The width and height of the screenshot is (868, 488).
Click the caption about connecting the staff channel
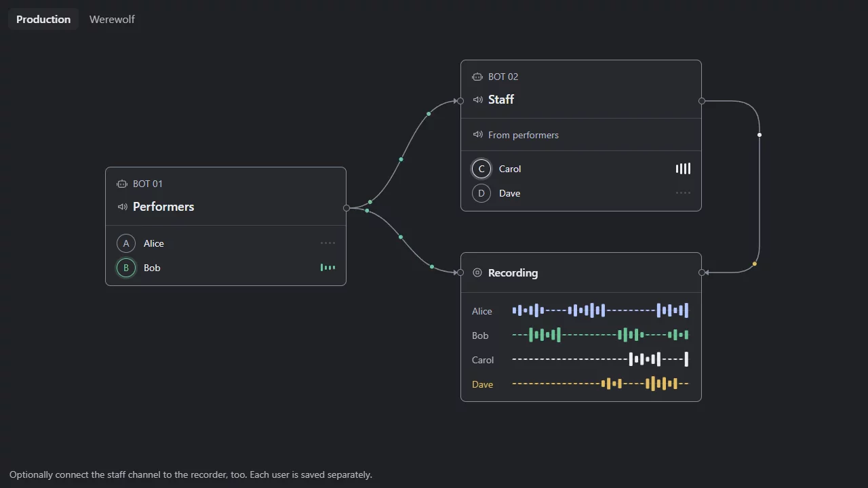191,474
